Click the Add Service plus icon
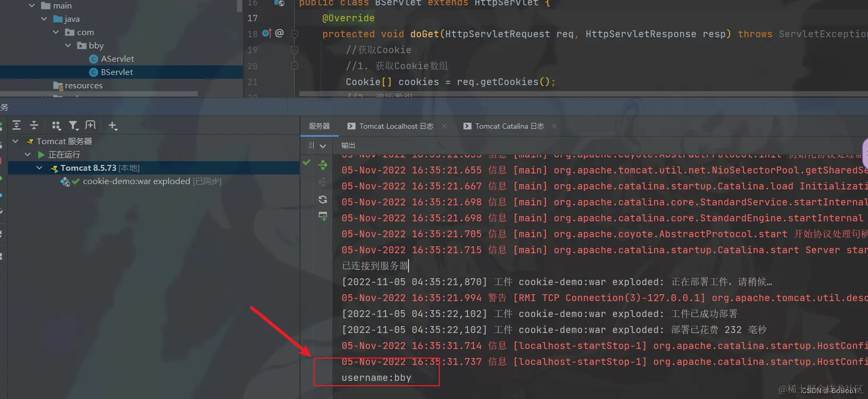868x399 pixels. 112,126
